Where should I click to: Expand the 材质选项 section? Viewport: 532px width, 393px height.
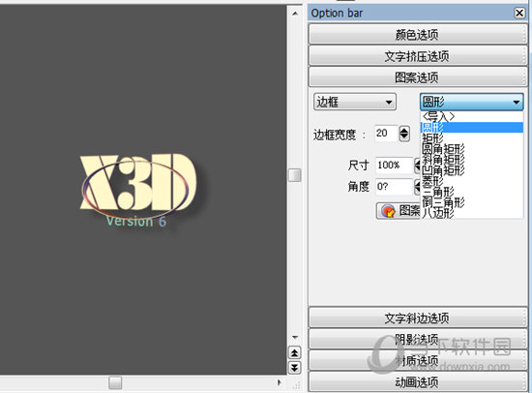pyautogui.click(x=417, y=361)
